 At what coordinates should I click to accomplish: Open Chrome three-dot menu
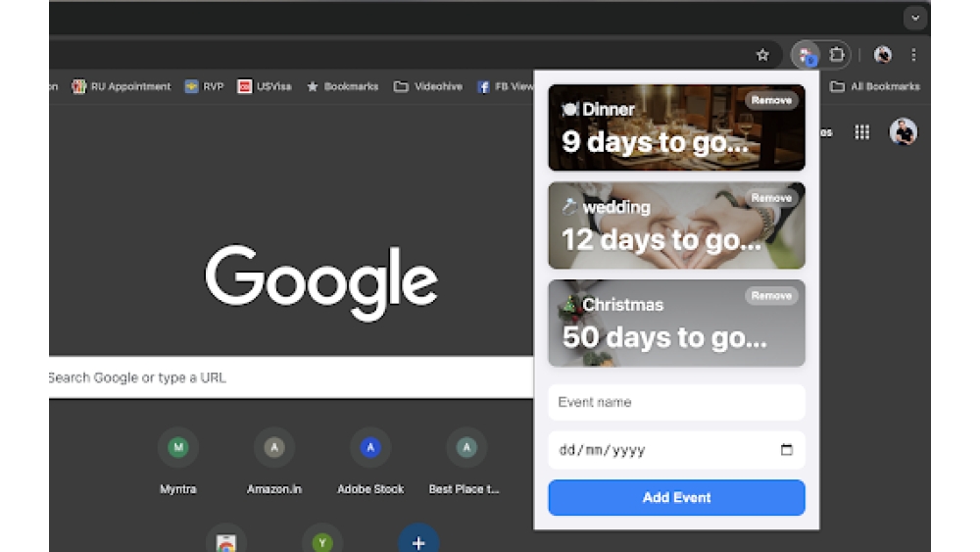(x=913, y=55)
